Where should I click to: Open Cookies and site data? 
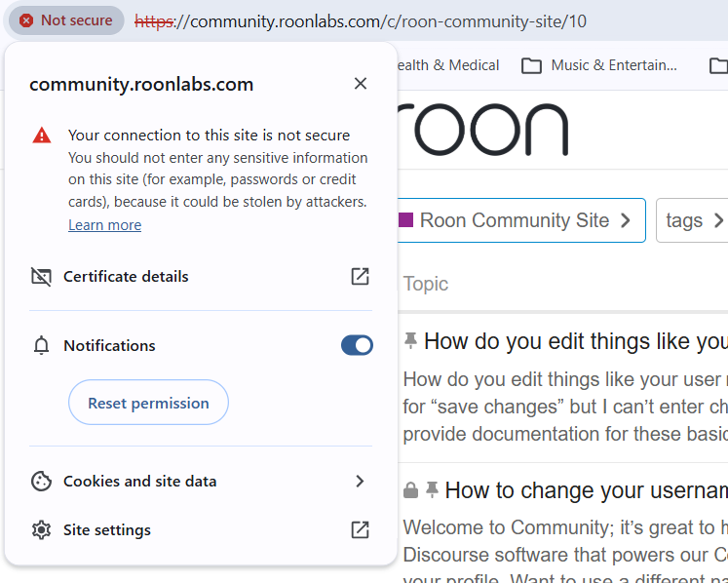pos(139,482)
